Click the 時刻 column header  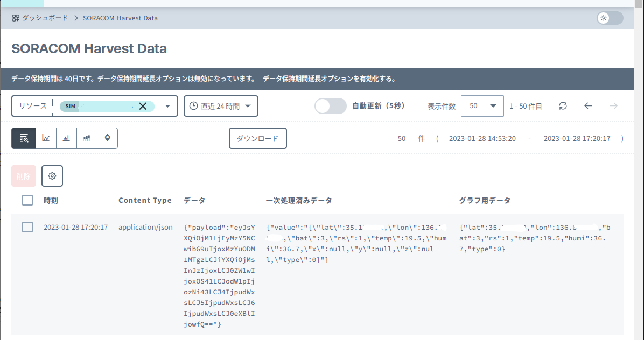point(51,201)
